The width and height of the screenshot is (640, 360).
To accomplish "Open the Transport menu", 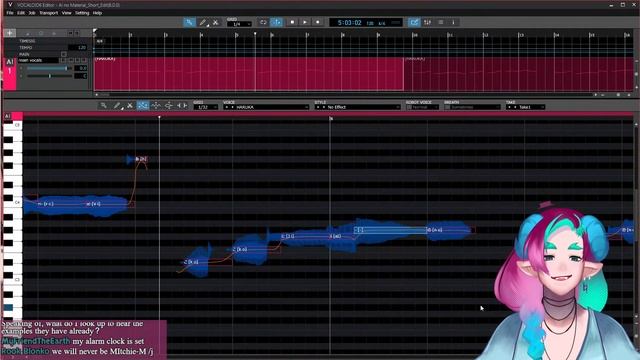I will (49, 13).
